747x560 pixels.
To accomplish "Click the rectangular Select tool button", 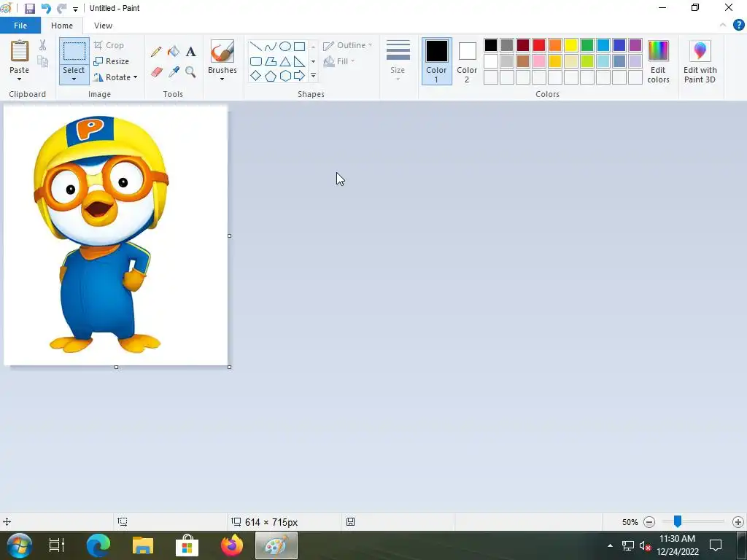I will pyautogui.click(x=74, y=51).
